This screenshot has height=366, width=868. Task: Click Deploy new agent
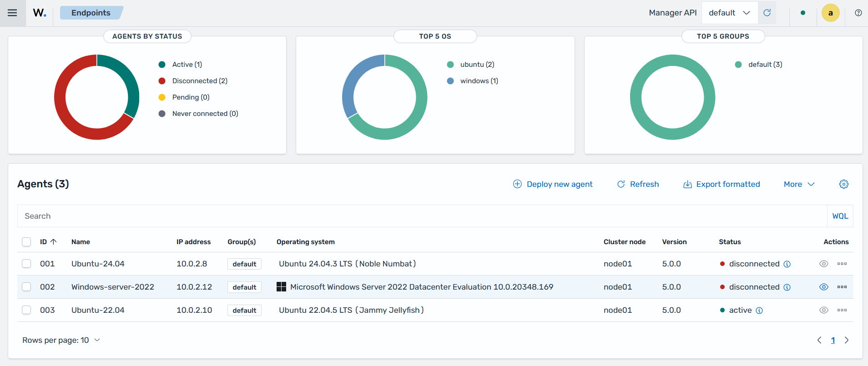[553, 184]
